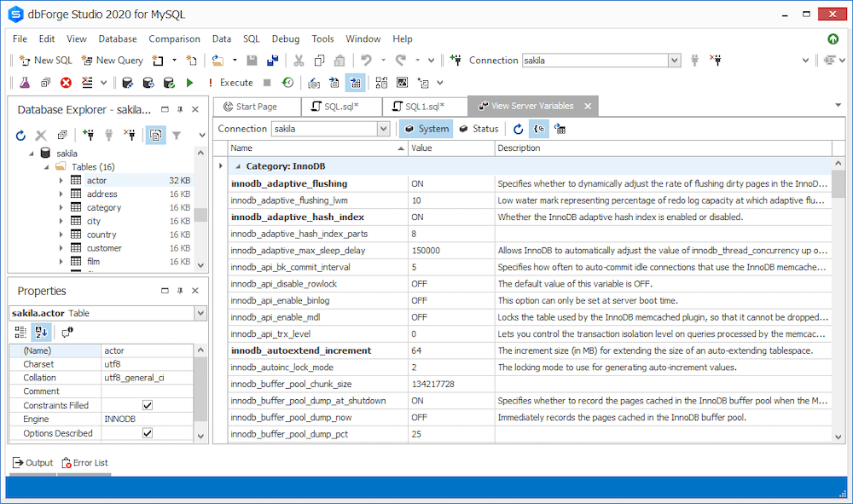Open the Database menu
Screen dimensions: 853x504
tap(117, 38)
